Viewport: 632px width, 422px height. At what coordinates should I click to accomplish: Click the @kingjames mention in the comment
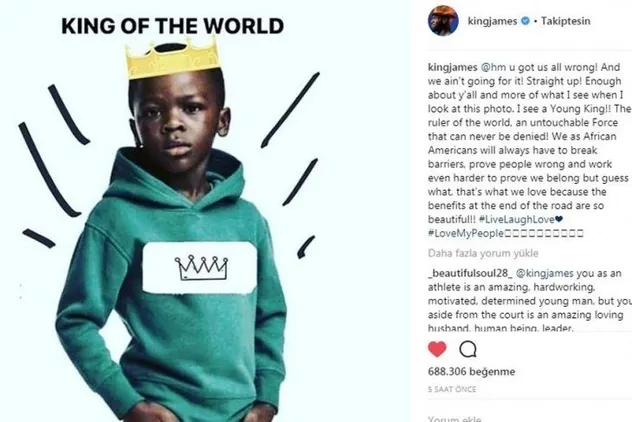tap(545, 273)
